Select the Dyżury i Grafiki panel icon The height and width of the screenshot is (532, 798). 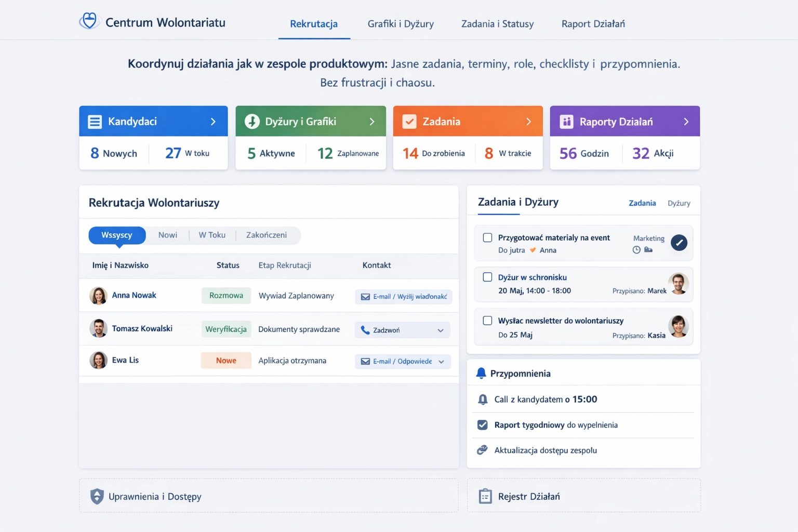click(252, 121)
